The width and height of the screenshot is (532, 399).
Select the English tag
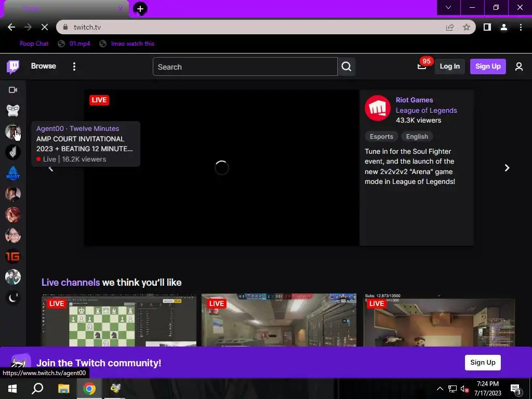point(417,137)
